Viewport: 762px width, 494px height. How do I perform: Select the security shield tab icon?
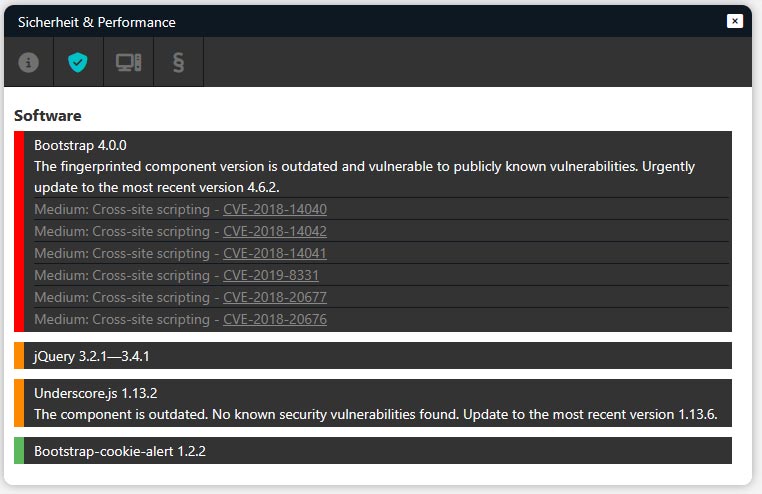78,62
